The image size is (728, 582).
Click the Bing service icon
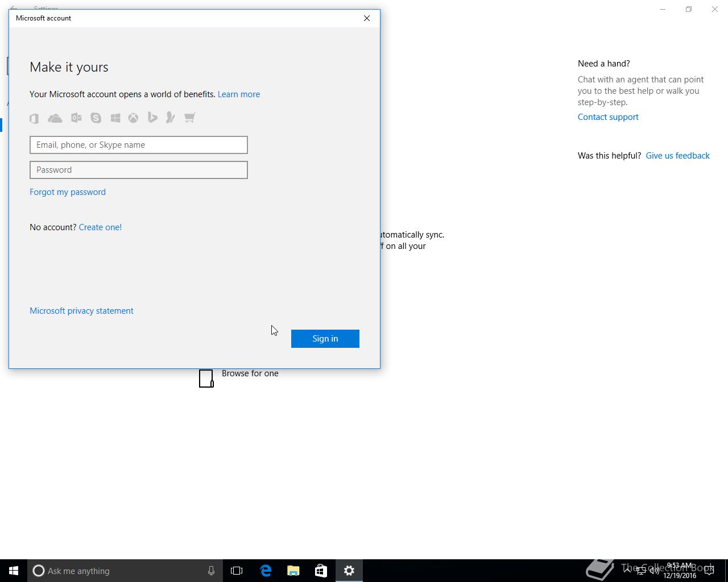coord(152,118)
